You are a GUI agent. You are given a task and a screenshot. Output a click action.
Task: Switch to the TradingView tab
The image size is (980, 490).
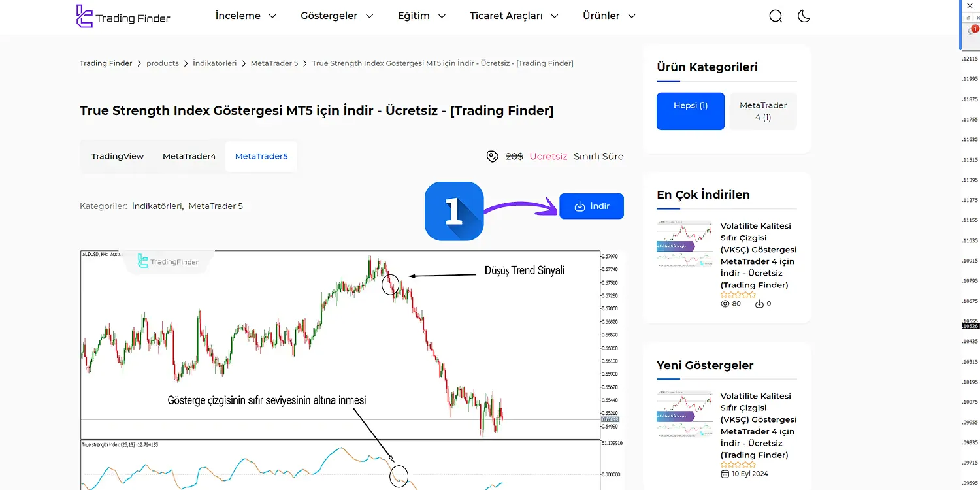(x=118, y=156)
